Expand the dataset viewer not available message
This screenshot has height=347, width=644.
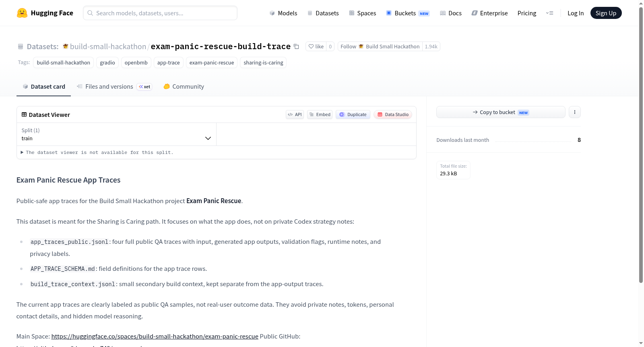97,152
